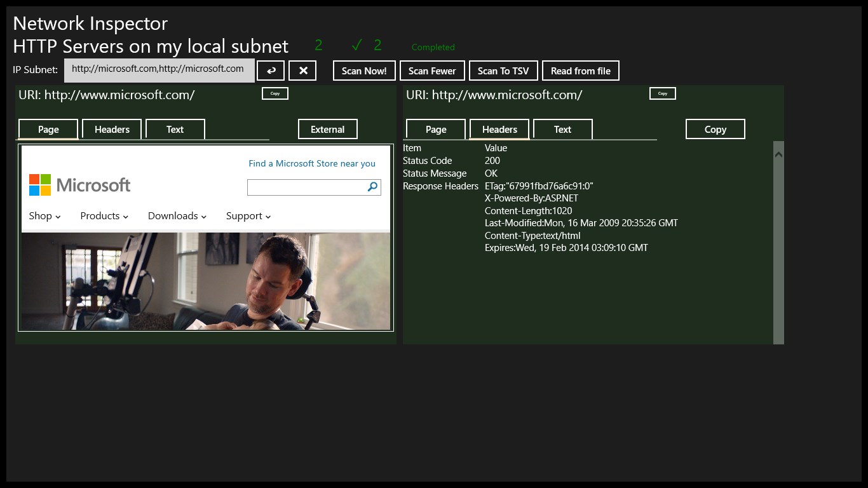Click Find a Microsoft Store near you link
868x488 pixels.
[x=312, y=163]
